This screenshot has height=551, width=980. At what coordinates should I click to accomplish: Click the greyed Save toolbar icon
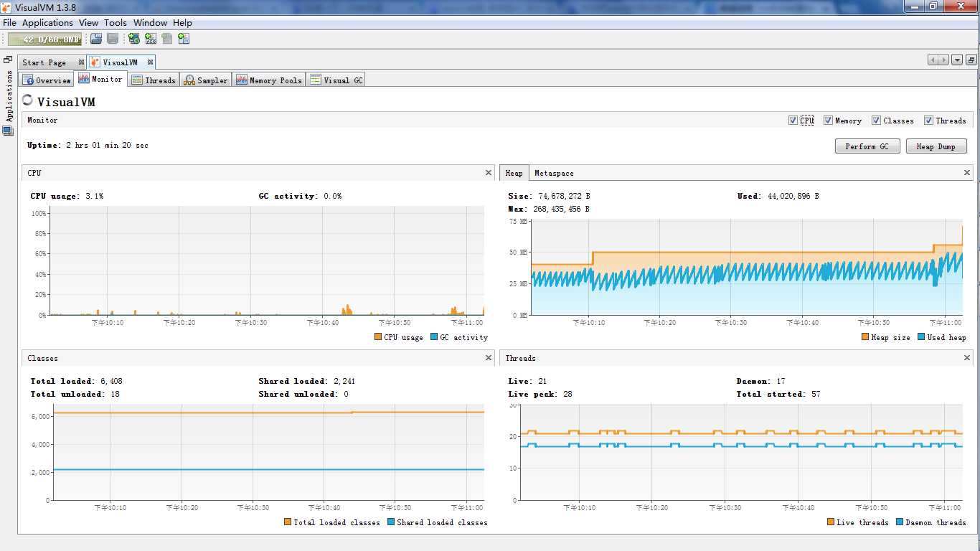113,39
